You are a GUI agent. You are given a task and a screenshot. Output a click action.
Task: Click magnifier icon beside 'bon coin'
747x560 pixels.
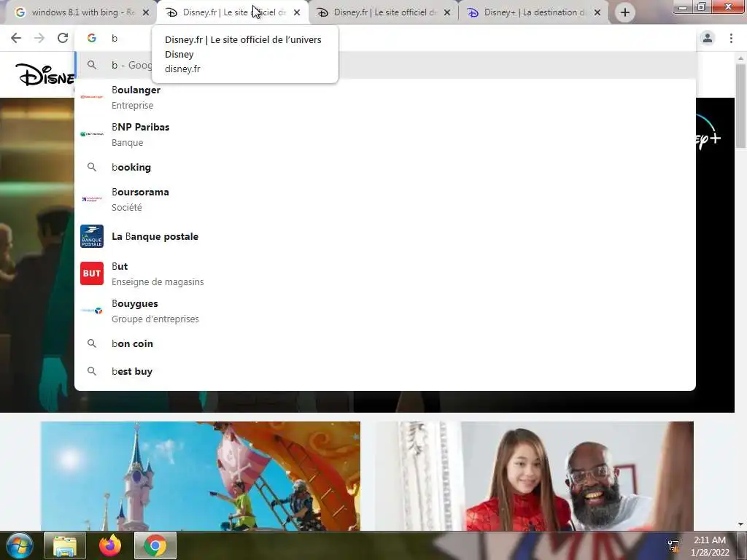click(92, 343)
